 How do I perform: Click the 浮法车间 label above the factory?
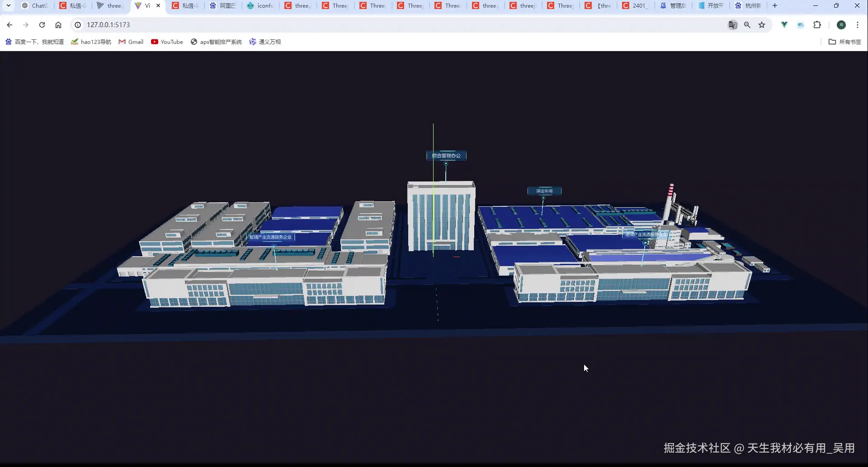point(544,191)
